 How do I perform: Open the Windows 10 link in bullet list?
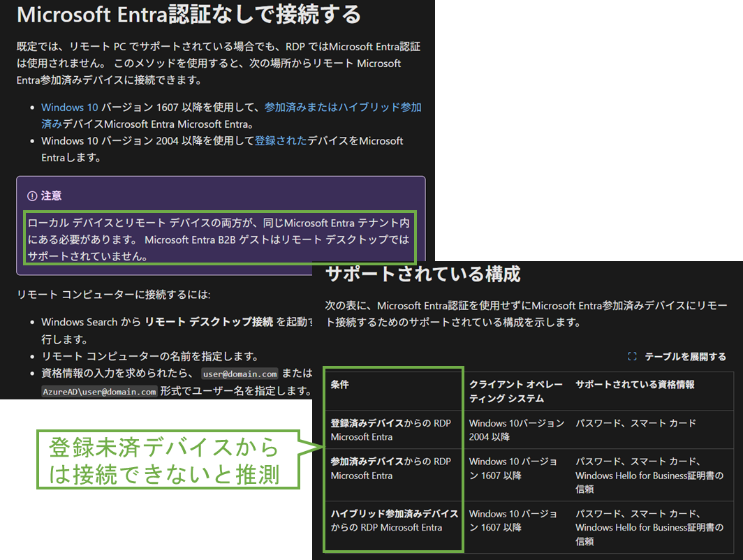[70, 108]
